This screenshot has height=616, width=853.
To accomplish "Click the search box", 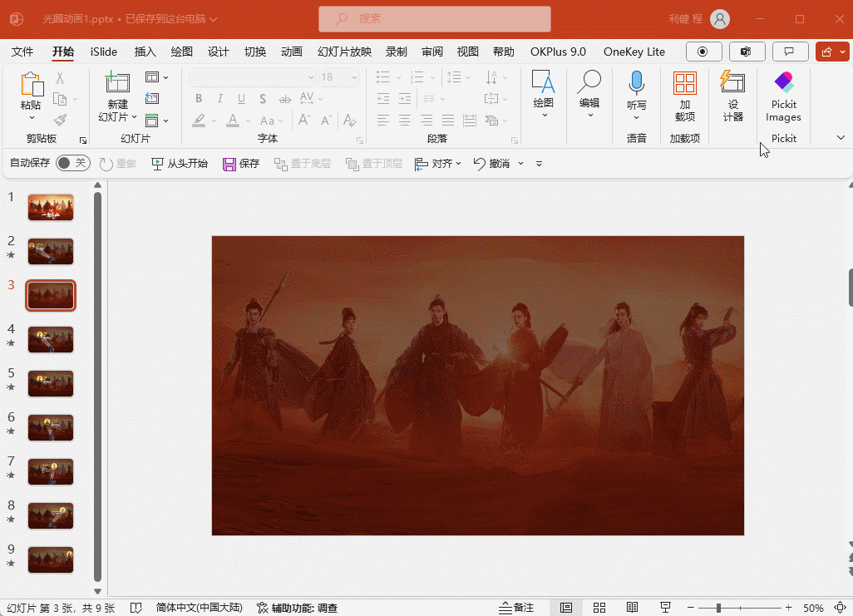I will [x=435, y=19].
